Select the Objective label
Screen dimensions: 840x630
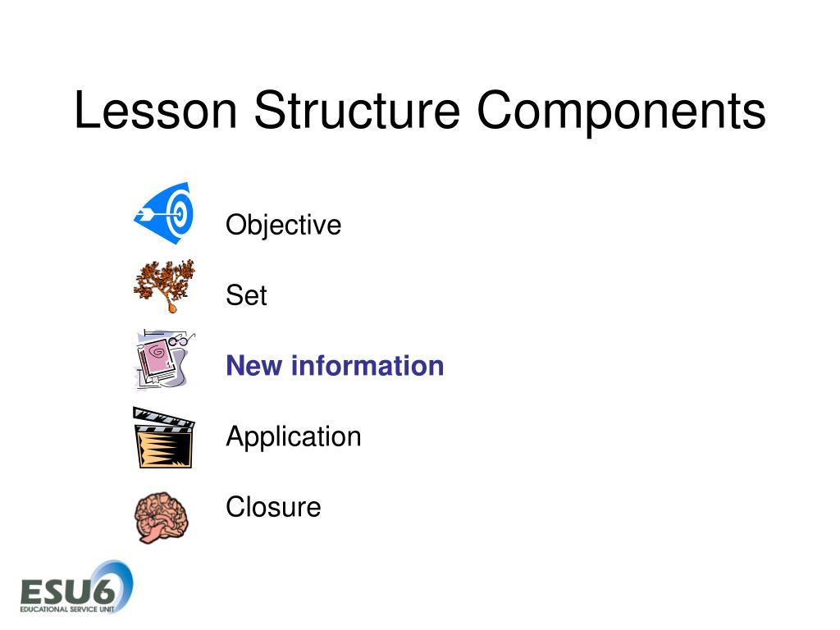pyautogui.click(x=283, y=225)
